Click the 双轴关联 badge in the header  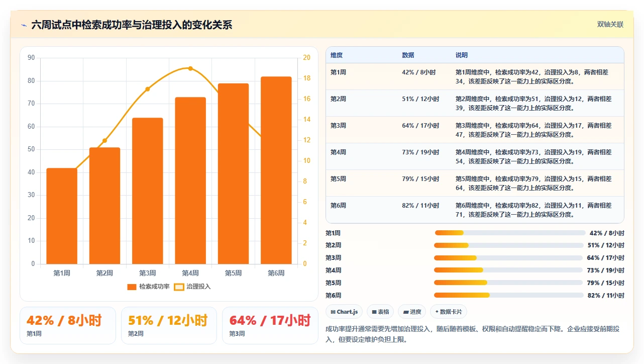tap(610, 24)
